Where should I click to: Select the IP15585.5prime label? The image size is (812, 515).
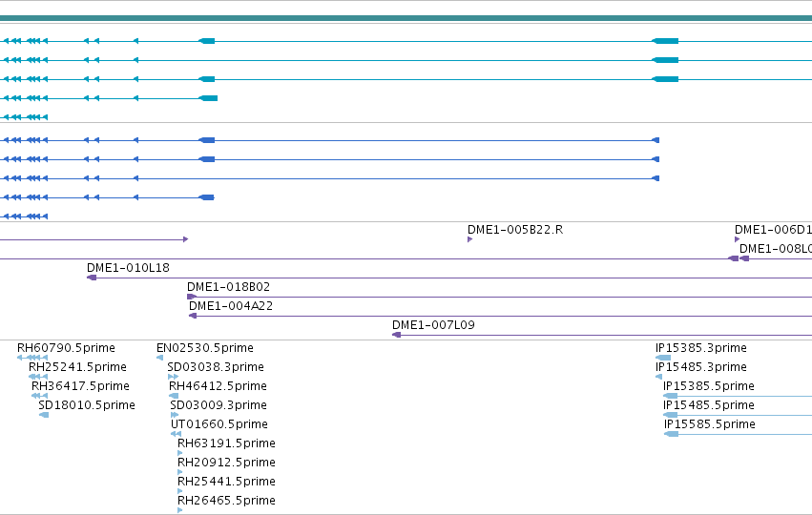pos(710,425)
